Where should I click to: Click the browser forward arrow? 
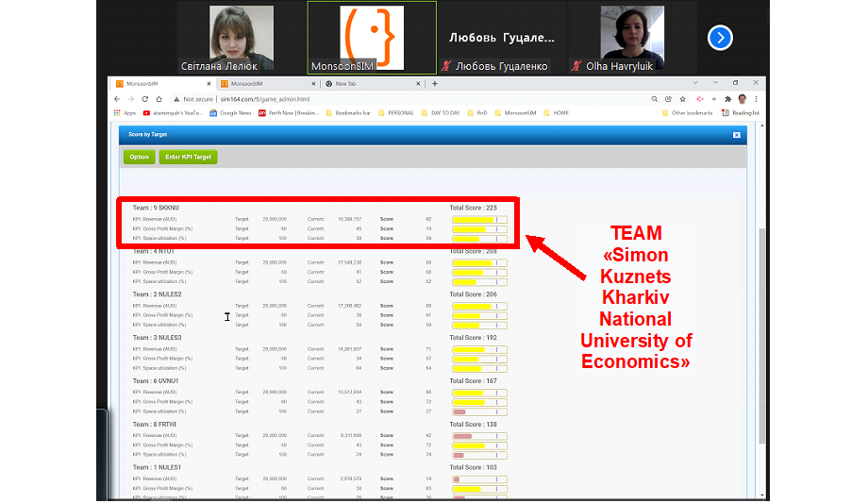click(x=131, y=99)
